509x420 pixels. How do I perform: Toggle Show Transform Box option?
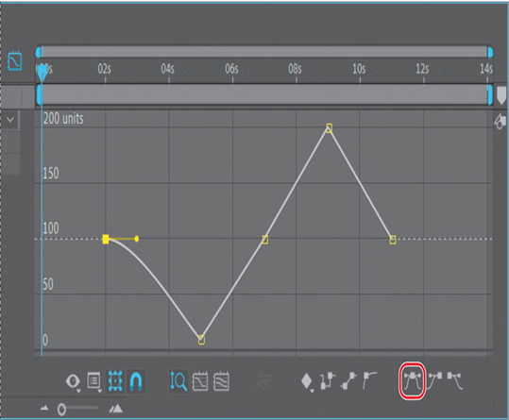(x=115, y=381)
